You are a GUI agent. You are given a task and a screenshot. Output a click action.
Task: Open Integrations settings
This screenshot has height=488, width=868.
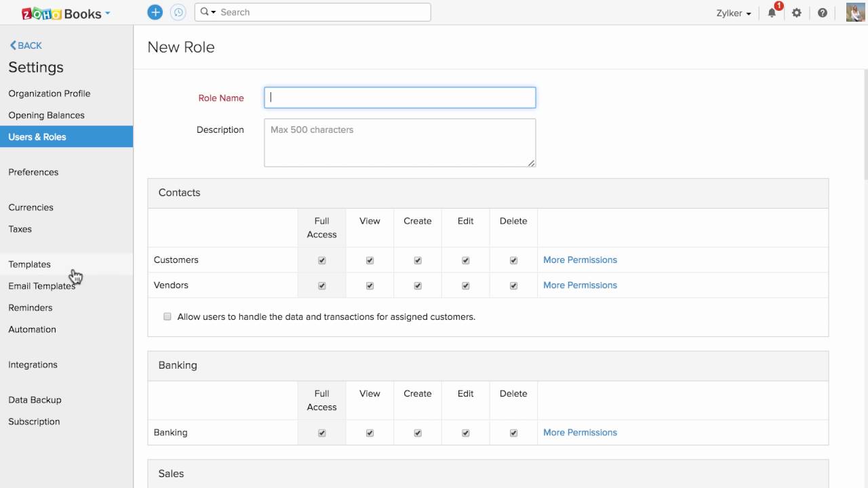[33, 365]
